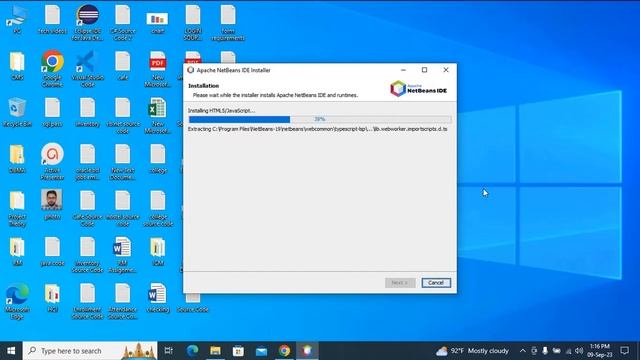640x360 pixels.
Task: Select the CMS folder on desktop
Action: (x=17, y=65)
